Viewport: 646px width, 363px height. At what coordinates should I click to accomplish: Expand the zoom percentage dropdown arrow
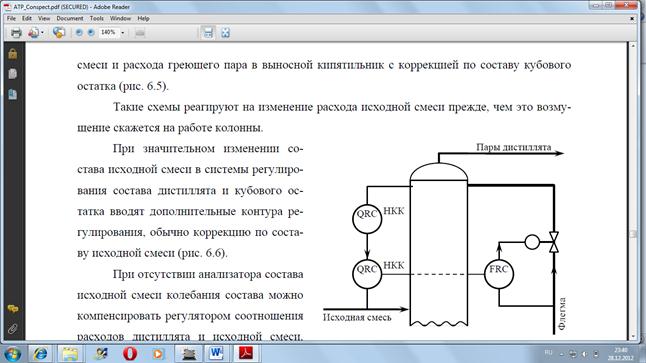pyautogui.click(x=122, y=33)
